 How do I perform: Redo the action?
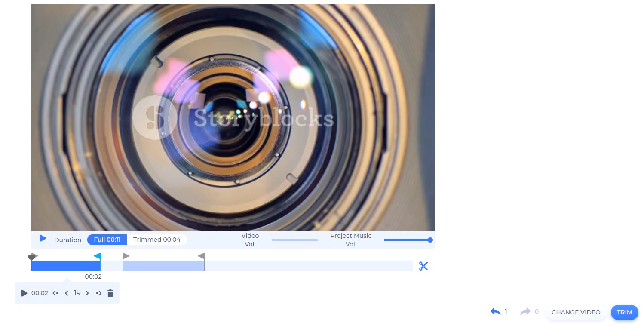525,311
